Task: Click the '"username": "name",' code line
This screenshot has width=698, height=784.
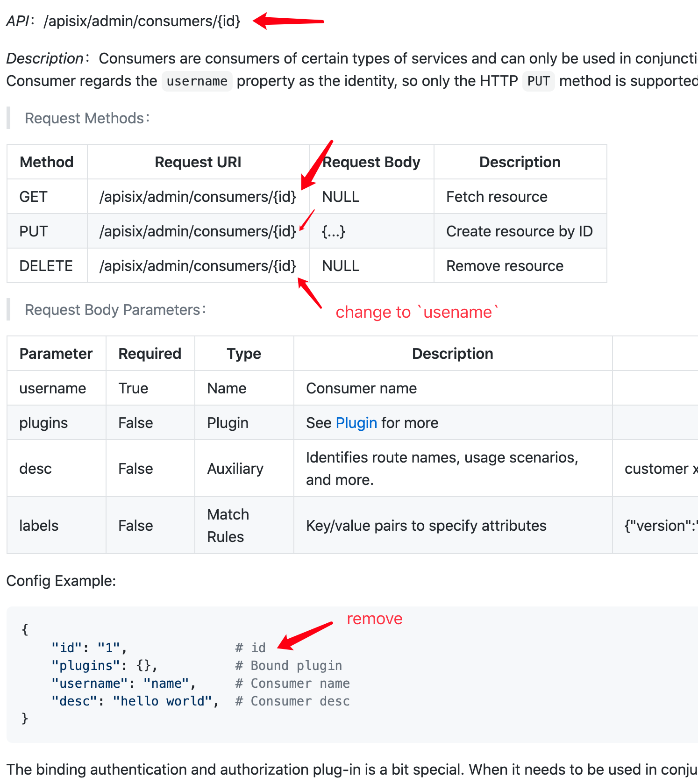Action: [x=123, y=684]
